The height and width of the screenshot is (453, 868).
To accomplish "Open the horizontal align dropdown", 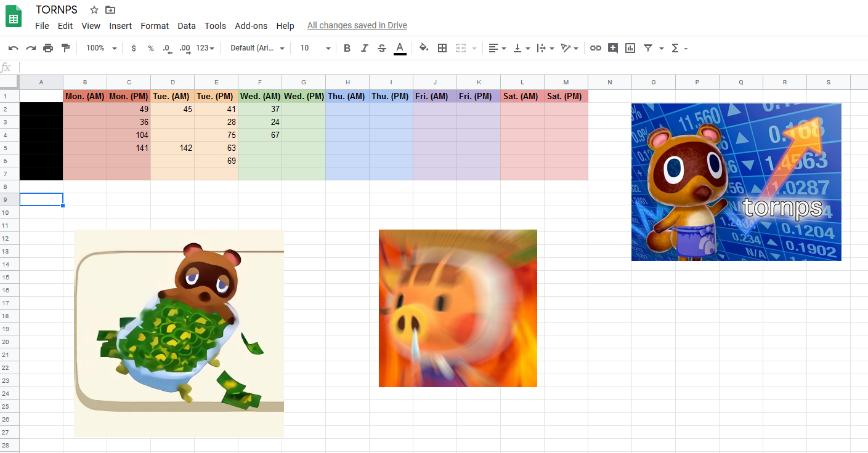I will (497, 48).
